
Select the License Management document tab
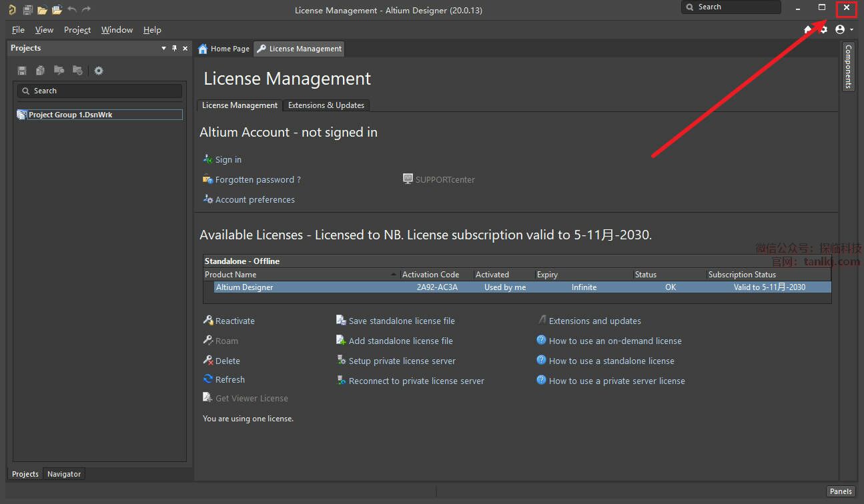[x=300, y=49]
